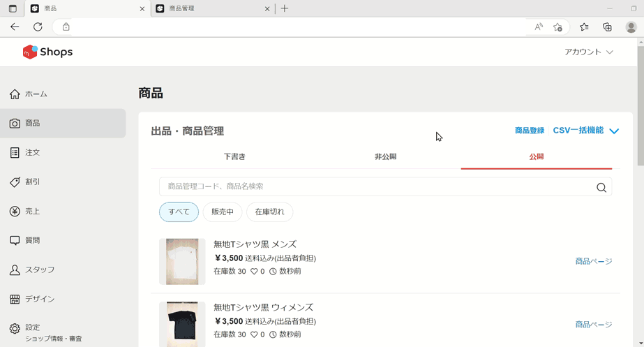Open a new browser tab
The image size is (644, 347).
[x=285, y=8]
